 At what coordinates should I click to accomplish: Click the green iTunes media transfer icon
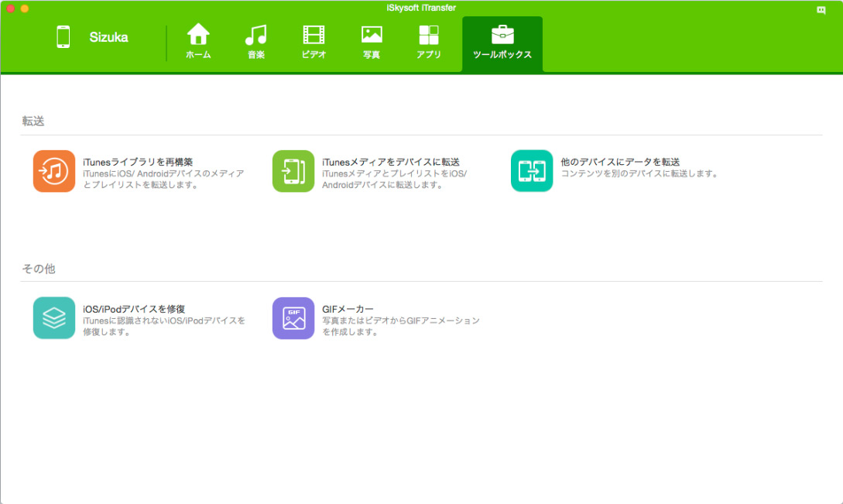point(293,171)
